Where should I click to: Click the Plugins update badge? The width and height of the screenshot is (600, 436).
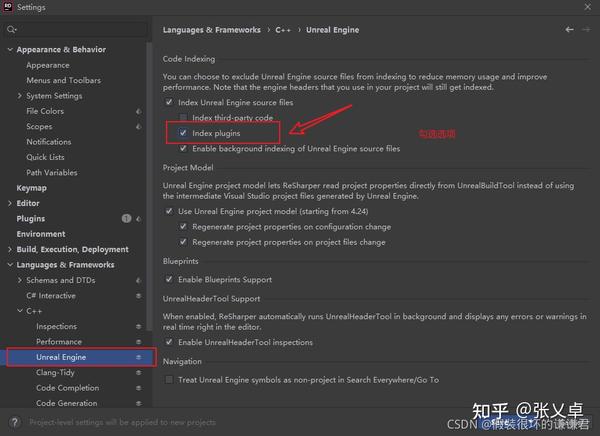[126, 219]
